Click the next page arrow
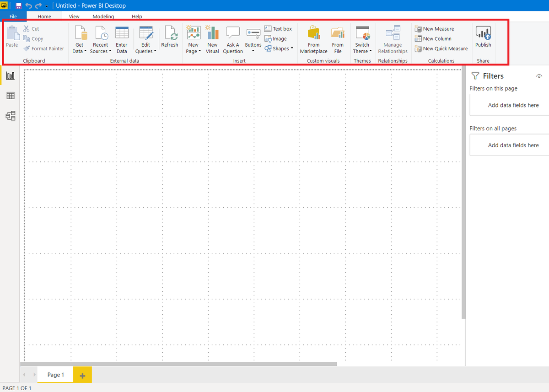 [x=34, y=375]
